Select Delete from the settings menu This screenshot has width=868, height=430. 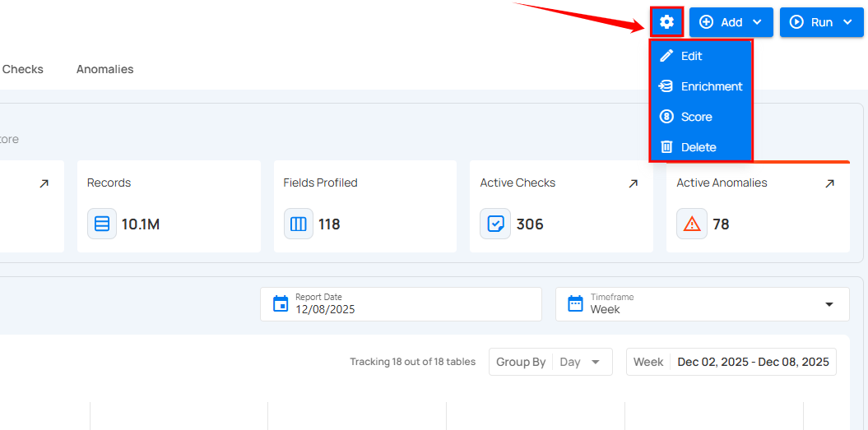coord(698,147)
